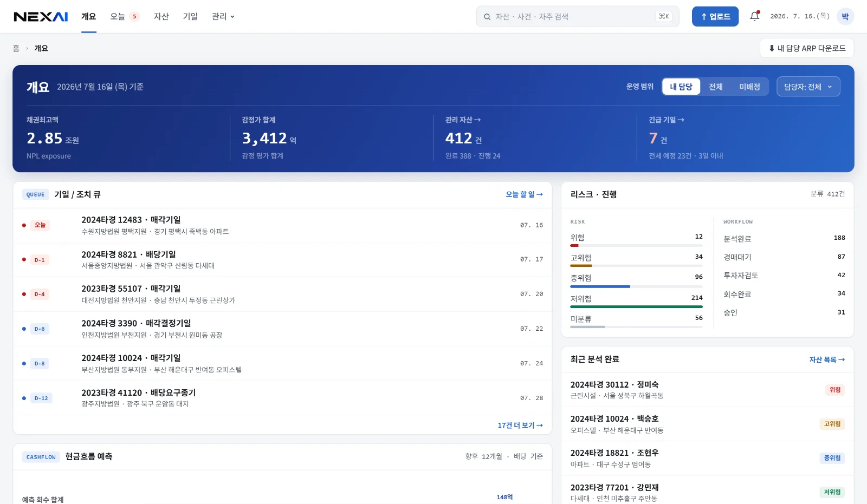
Task: Click the 중위험 tag on 조현우 row
Action: point(832,458)
